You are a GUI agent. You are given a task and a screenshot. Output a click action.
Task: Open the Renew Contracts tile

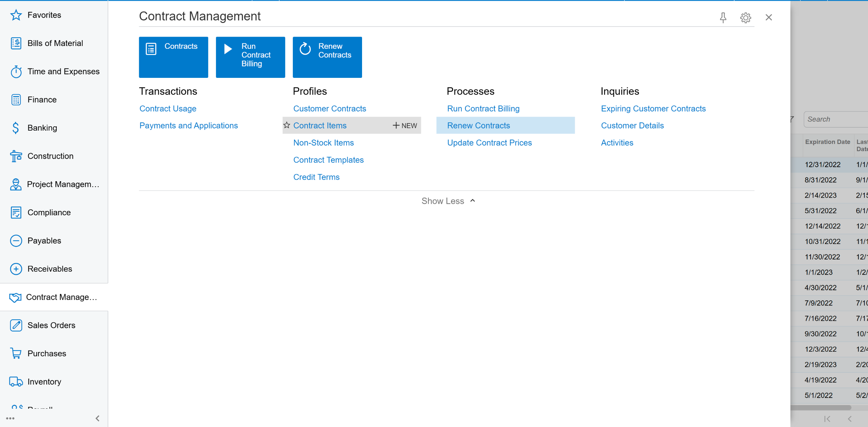pyautogui.click(x=327, y=57)
